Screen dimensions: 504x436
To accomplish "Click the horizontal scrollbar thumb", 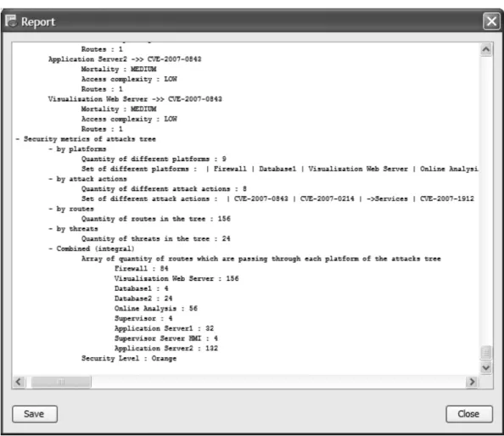I will pyautogui.click(x=61, y=382).
